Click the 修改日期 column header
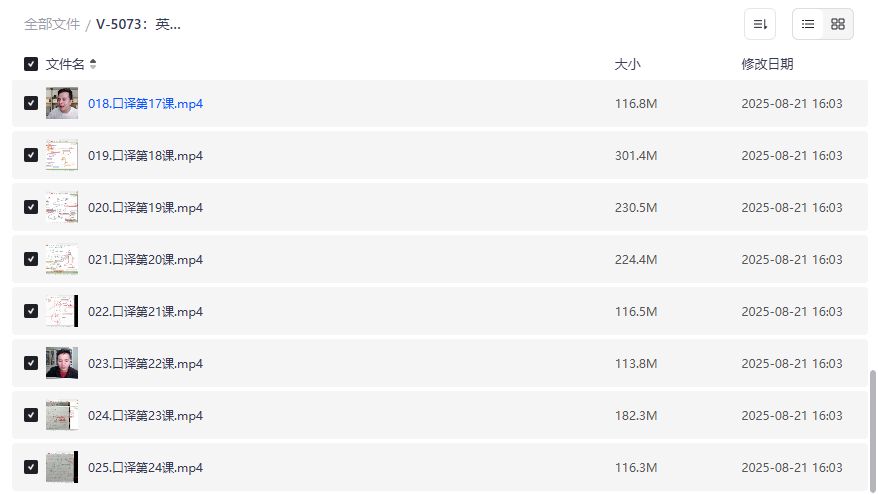 (767, 64)
